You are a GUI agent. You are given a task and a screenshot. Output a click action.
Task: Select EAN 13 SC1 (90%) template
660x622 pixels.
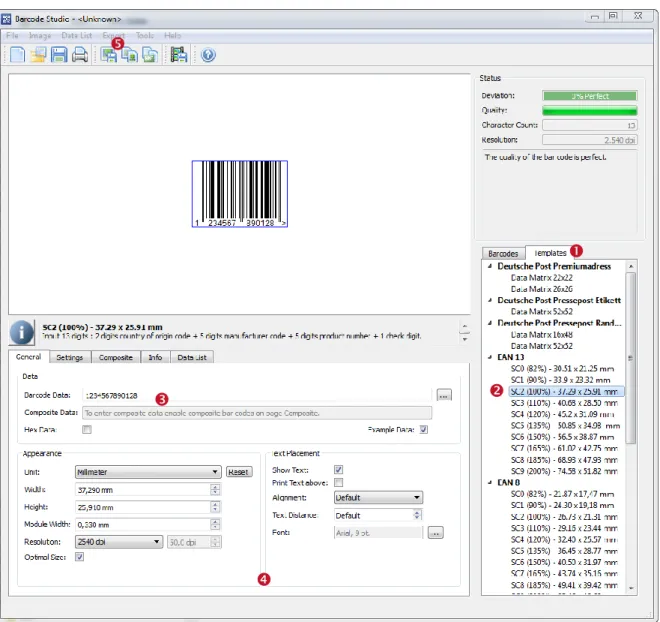tap(560, 380)
